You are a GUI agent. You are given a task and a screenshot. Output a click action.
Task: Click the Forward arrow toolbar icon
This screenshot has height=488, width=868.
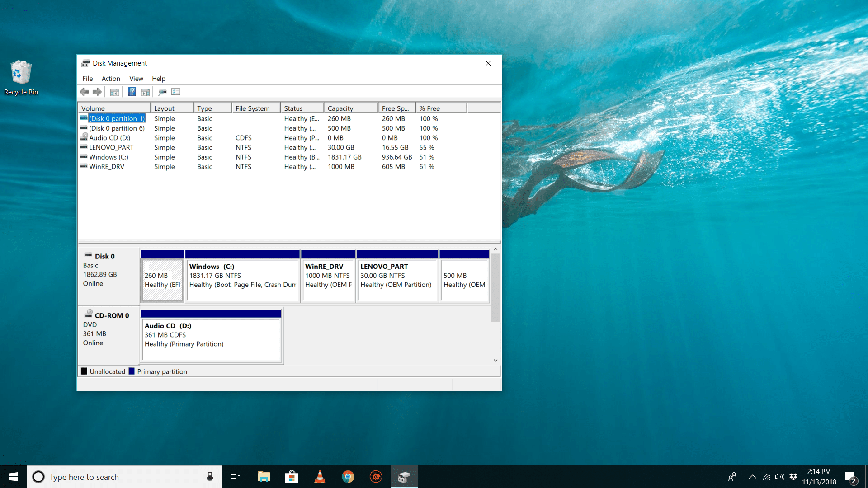[x=97, y=92]
